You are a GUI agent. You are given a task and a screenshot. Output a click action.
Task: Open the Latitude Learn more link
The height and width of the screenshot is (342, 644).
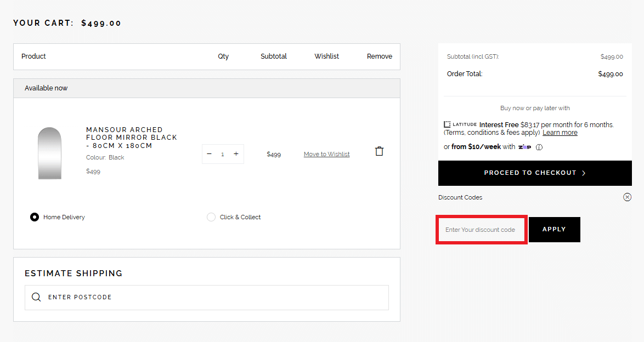[560, 133]
